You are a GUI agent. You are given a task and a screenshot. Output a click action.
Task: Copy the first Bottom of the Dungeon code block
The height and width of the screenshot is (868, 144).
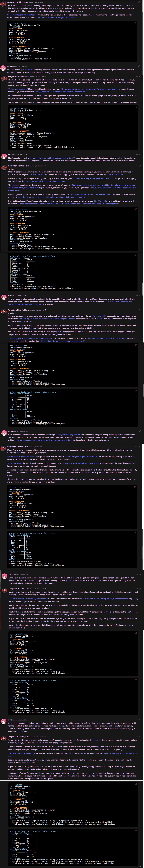coord(135,23)
